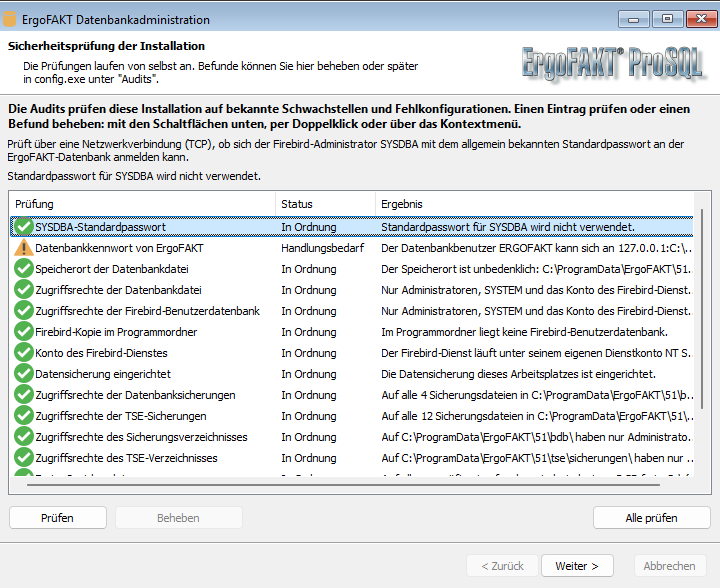Close the ErgoFAKT Datenbankadministration window

(x=701, y=19)
